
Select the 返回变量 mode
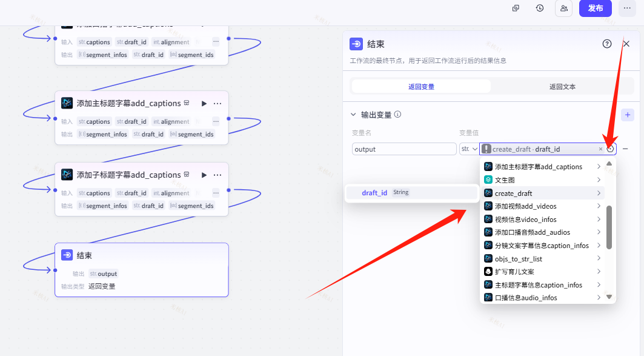pos(421,87)
